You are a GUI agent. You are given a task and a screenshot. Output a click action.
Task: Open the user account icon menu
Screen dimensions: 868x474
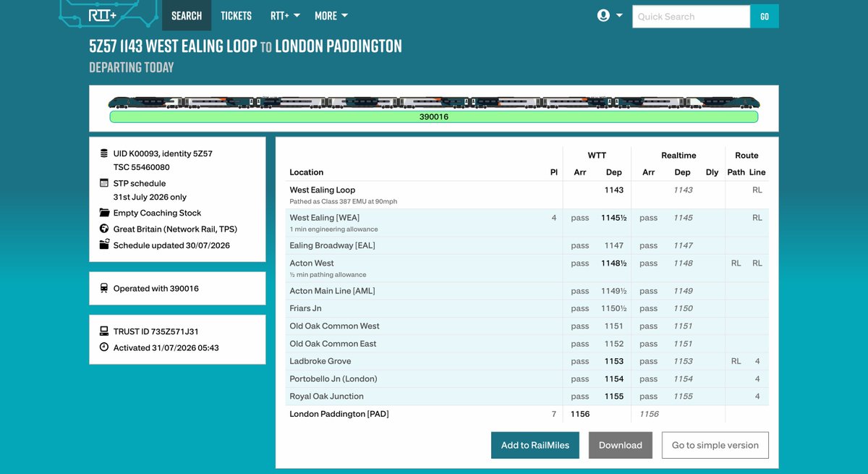[603, 15]
